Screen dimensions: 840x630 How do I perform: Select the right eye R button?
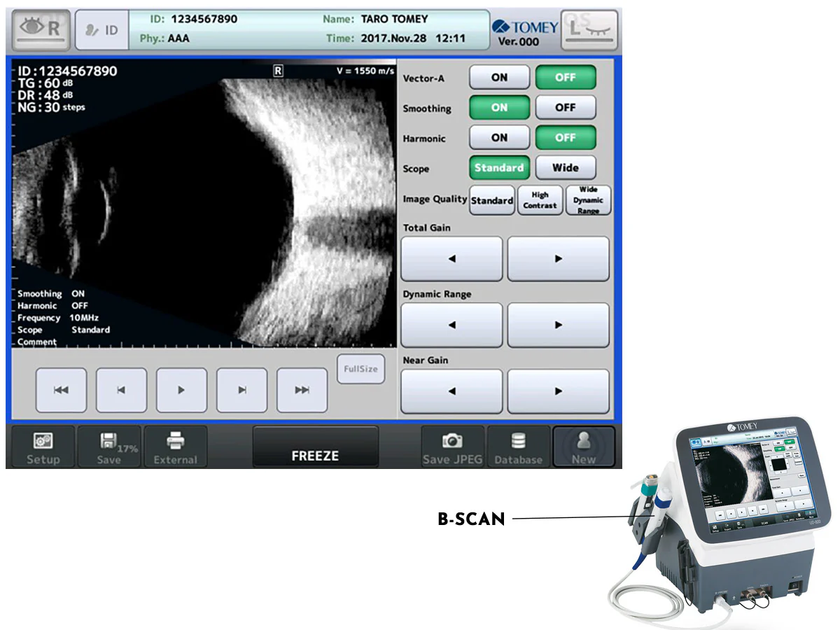click(41, 29)
